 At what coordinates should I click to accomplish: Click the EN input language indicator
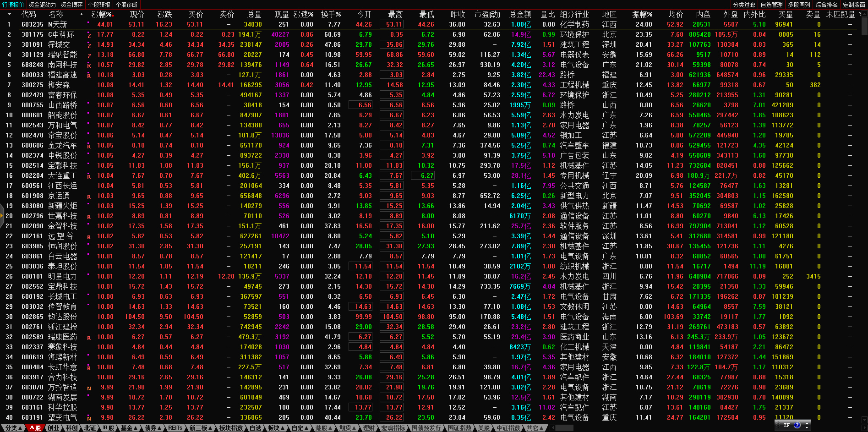click(x=787, y=425)
